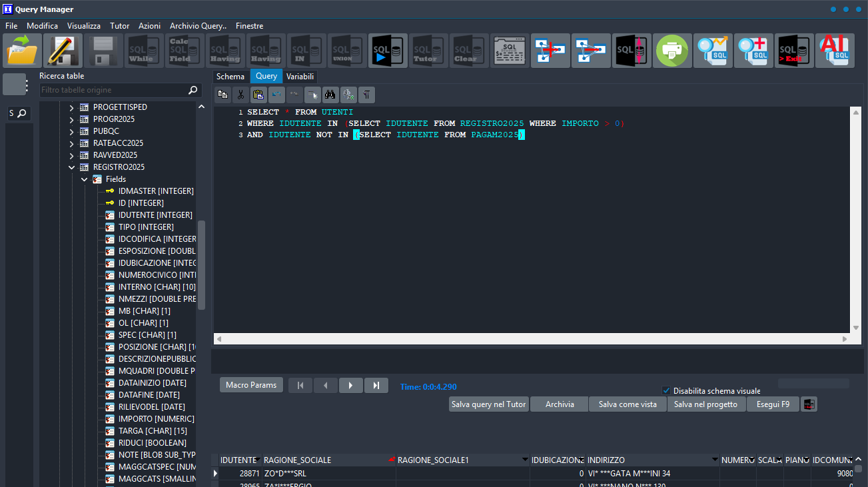Click the SQL Clear toolbar icon
The height and width of the screenshot is (487, 868).
point(469,51)
